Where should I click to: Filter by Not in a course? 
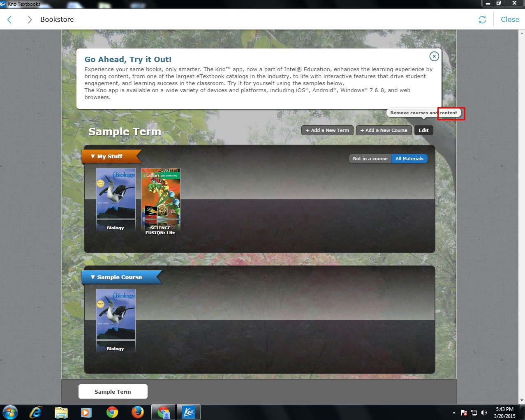pos(370,159)
